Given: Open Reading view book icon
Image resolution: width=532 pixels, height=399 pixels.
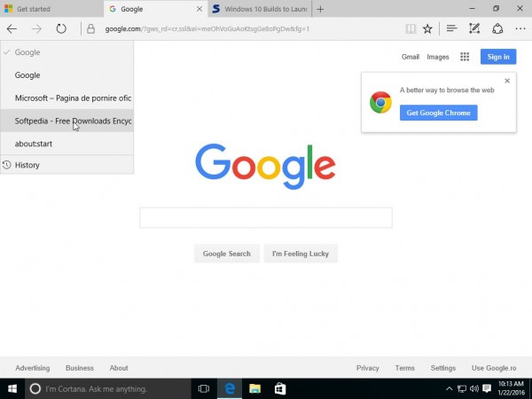Looking at the screenshot, I should pyautogui.click(x=411, y=29).
